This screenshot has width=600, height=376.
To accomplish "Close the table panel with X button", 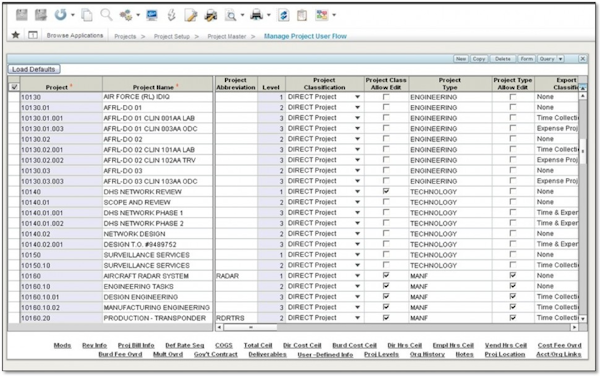I will [x=582, y=59].
